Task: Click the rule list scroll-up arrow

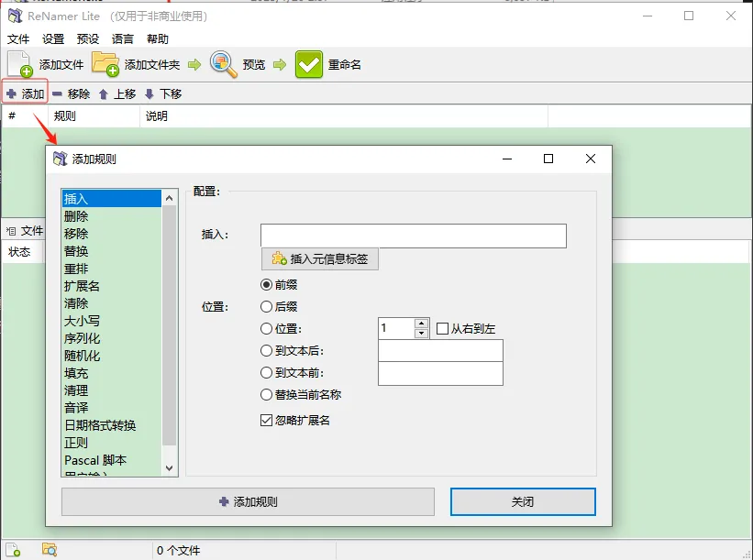Action: 169,198
